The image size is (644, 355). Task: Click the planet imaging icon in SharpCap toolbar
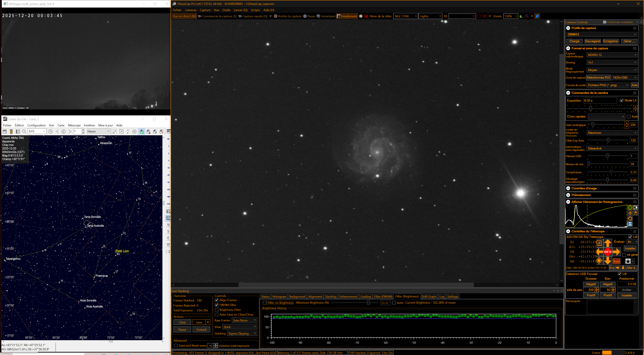361,16
